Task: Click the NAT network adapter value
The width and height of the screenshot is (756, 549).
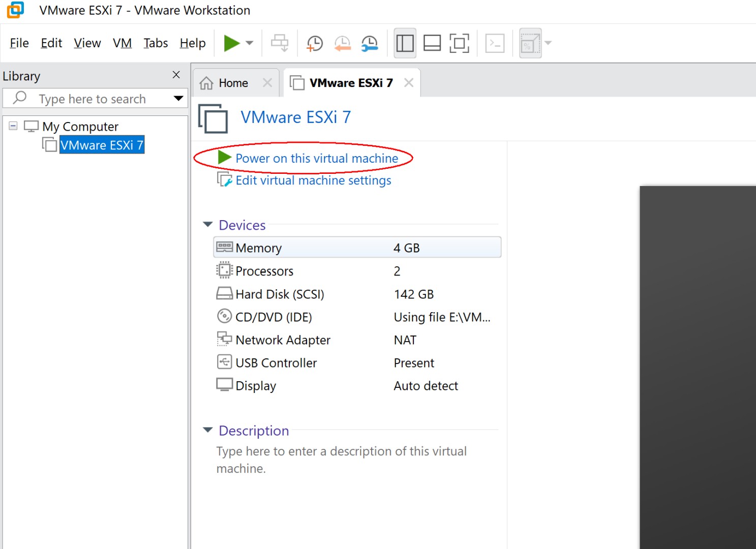Action: coord(405,340)
